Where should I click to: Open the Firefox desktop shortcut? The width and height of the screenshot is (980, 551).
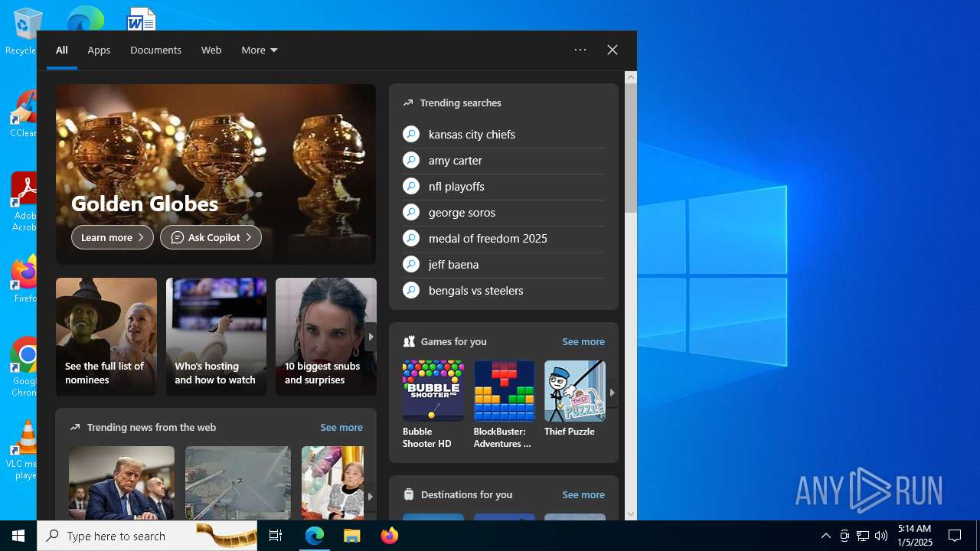pyautogui.click(x=24, y=279)
